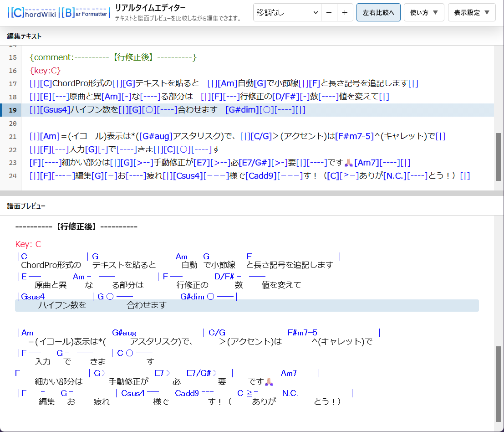Click [N.C.] tag in editor line 24
The width and height of the screenshot is (504, 432).
[395, 176]
